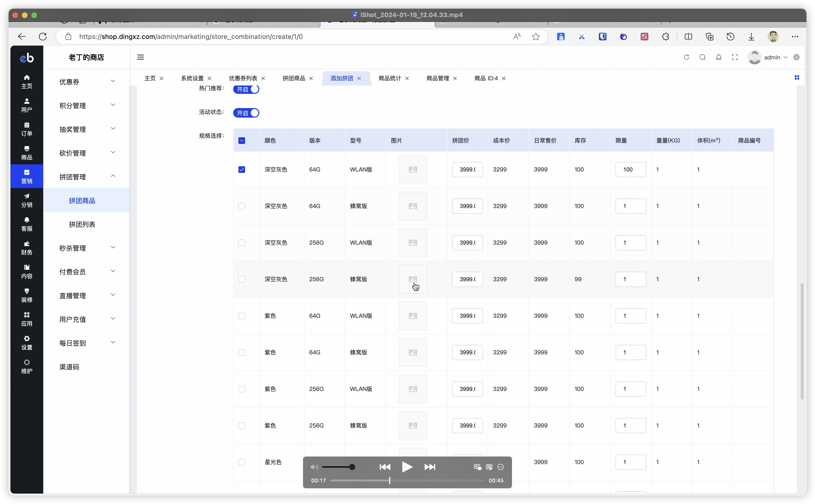Open 拼团列表 submenu item
This screenshot has height=504, width=815.
pyautogui.click(x=86, y=224)
